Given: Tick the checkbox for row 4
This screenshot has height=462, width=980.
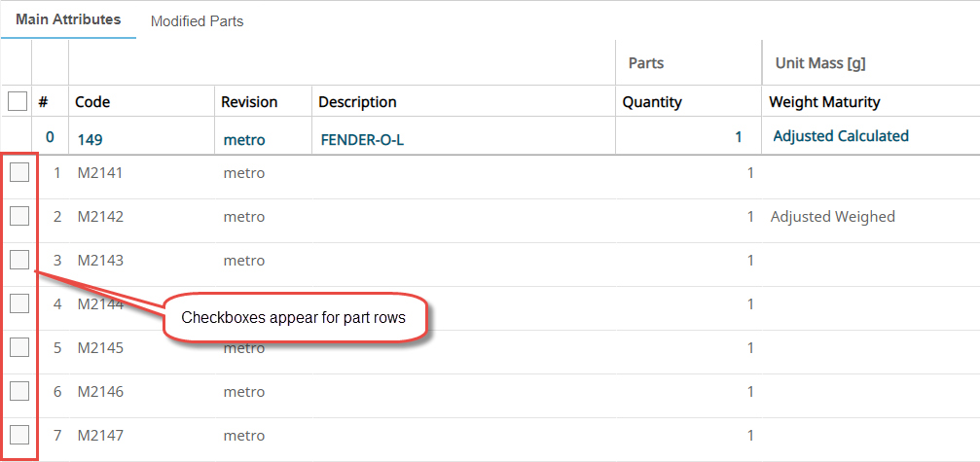Looking at the screenshot, I should click(19, 303).
